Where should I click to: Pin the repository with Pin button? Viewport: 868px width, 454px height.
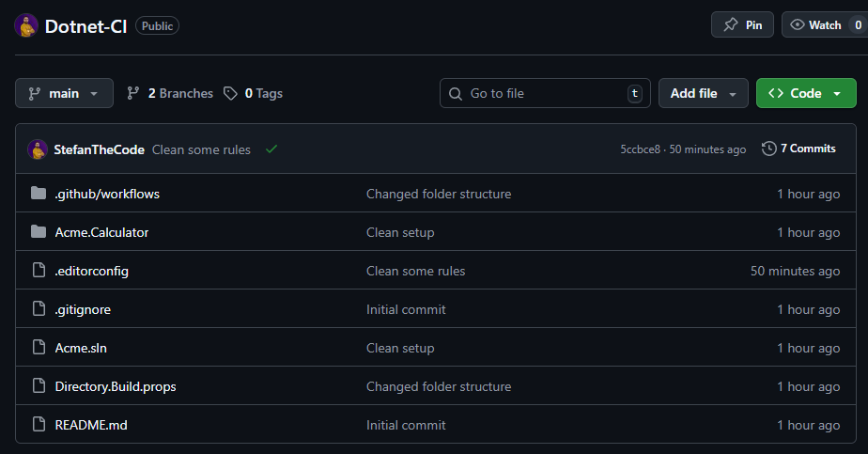pyautogui.click(x=742, y=25)
